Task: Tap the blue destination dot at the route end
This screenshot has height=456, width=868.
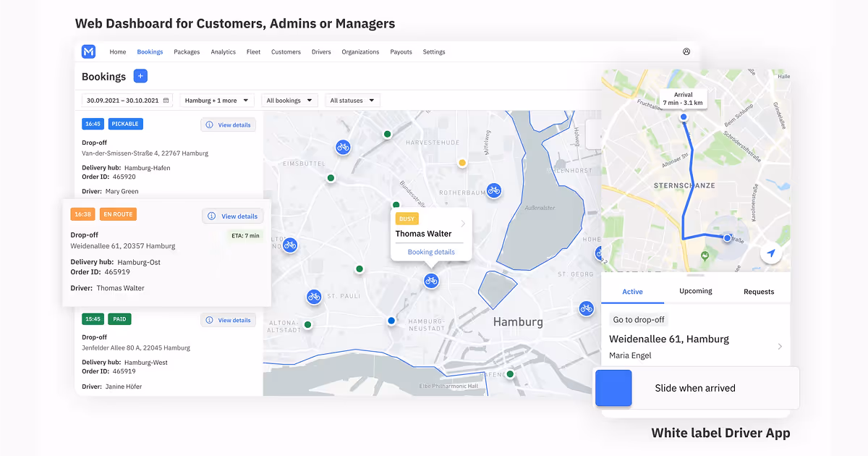Action: [x=727, y=237]
